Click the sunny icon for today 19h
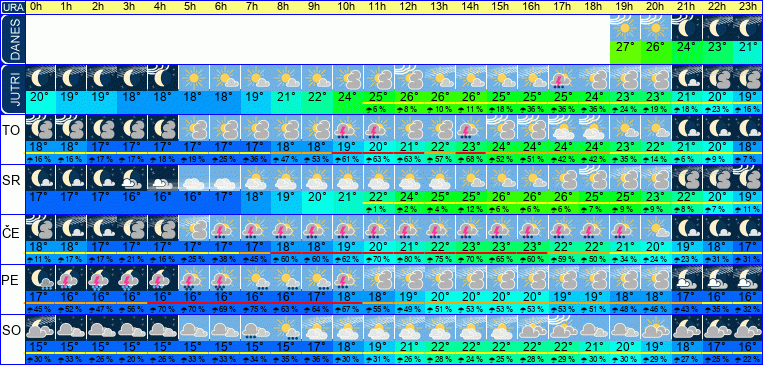 point(625,28)
